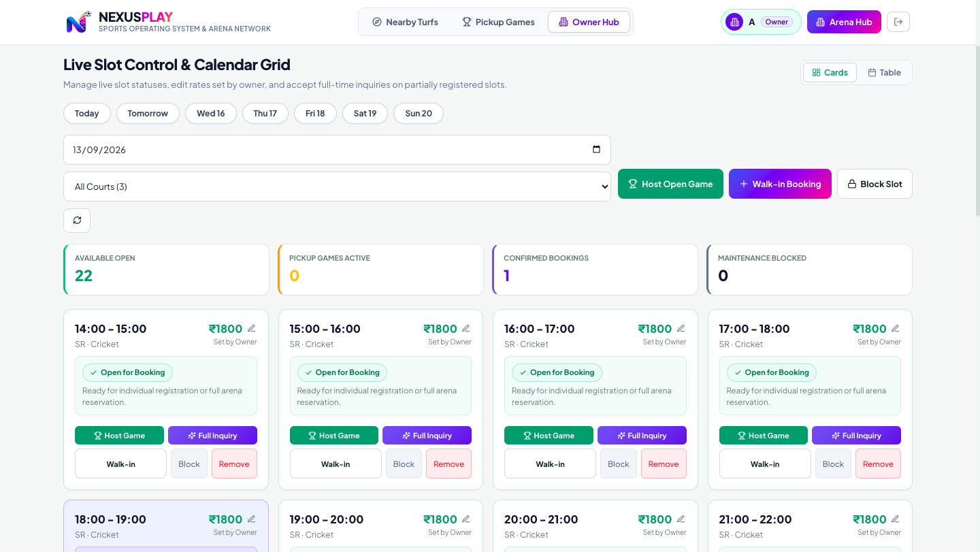Switch to Table view

[885, 72]
